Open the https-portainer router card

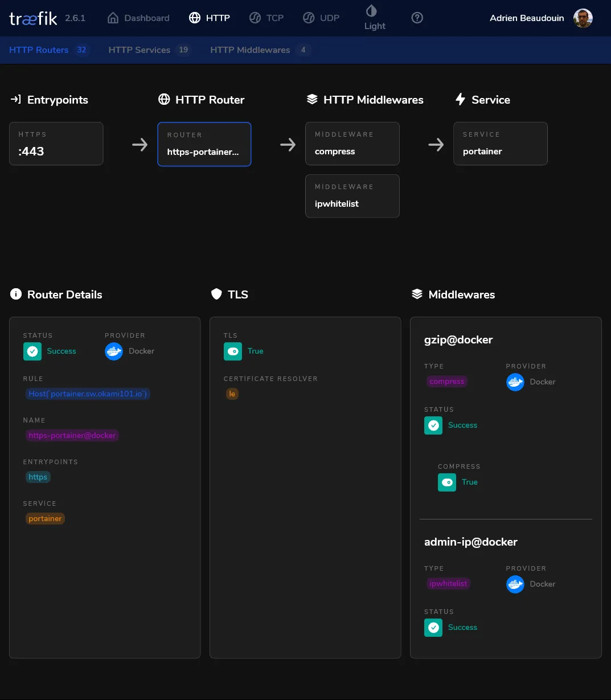(x=204, y=144)
